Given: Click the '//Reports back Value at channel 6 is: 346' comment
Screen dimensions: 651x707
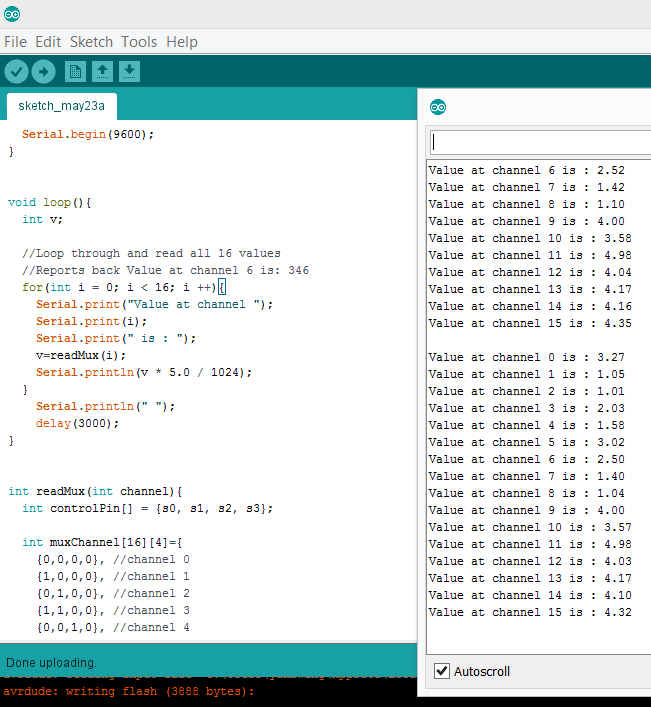Looking at the screenshot, I should (x=165, y=271).
